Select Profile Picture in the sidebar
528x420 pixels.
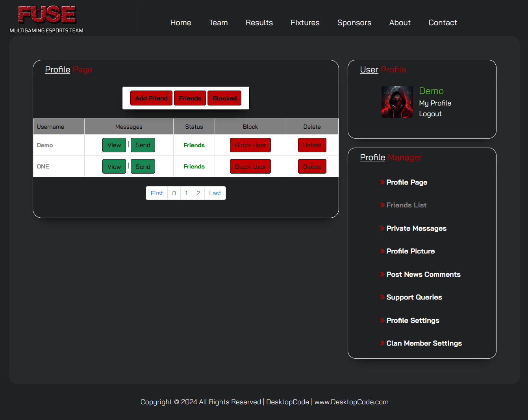point(410,251)
